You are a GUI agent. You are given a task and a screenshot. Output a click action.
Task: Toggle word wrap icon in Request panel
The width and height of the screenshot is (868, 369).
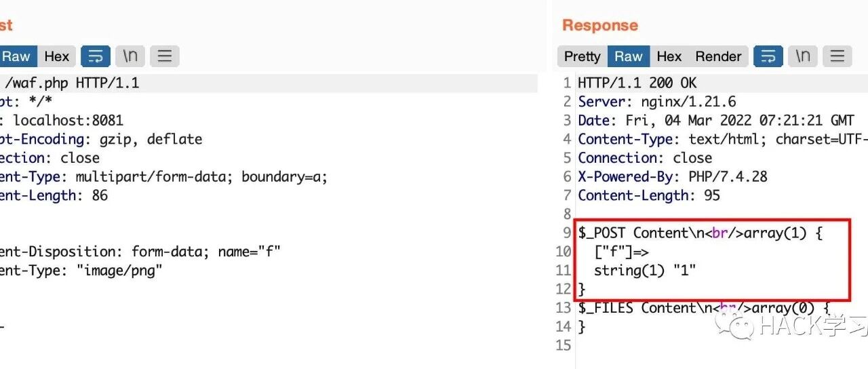pyautogui.click(x=96, y=56)
